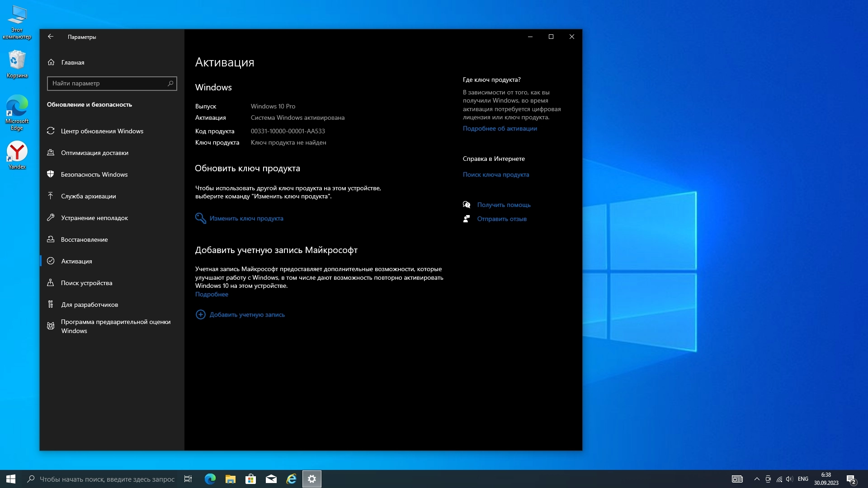Image resolution: width=868 pixels, height=488 pixels.
Task: Open Безопасность Windows shield item
Action: tap(94, 174)
